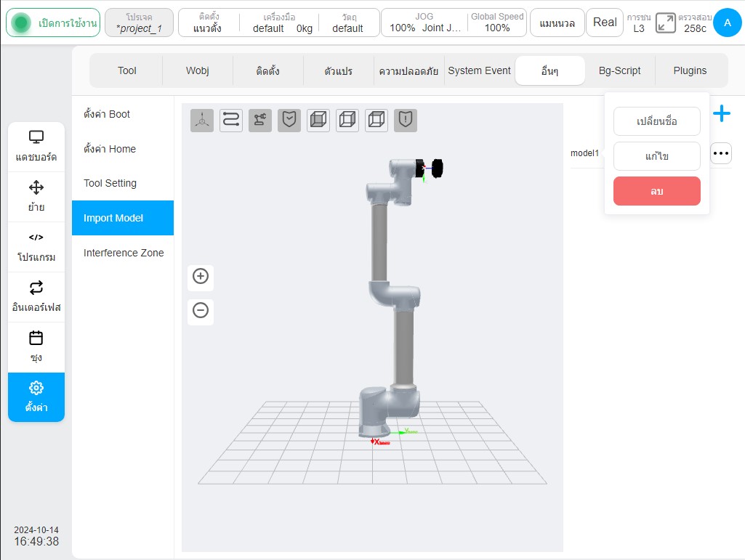The image size is (745, 560).
Task: Select the third cube view icon
Action: 376,120
